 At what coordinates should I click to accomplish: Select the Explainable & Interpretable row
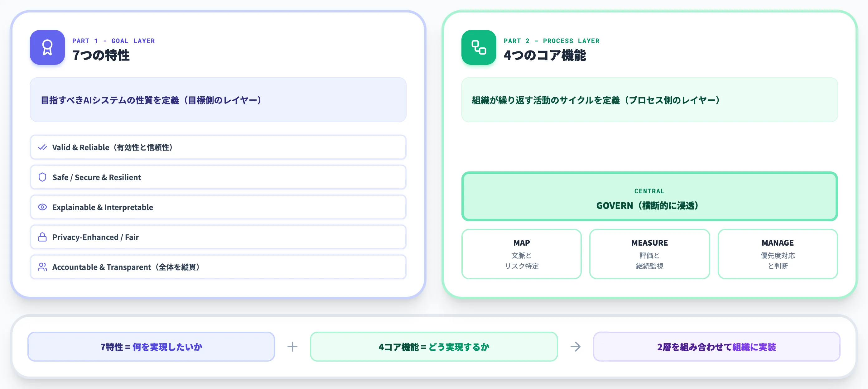point(218,207)
